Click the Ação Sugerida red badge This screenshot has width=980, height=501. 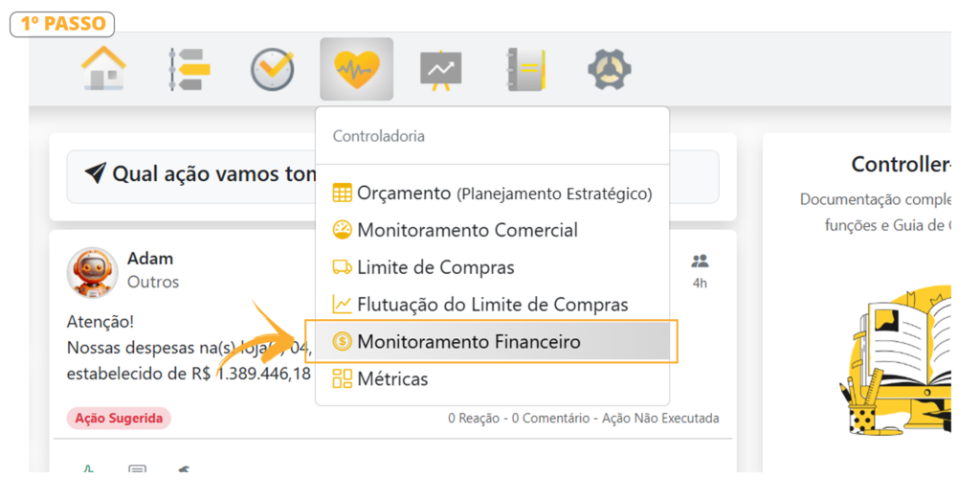(x=119, y=419)
